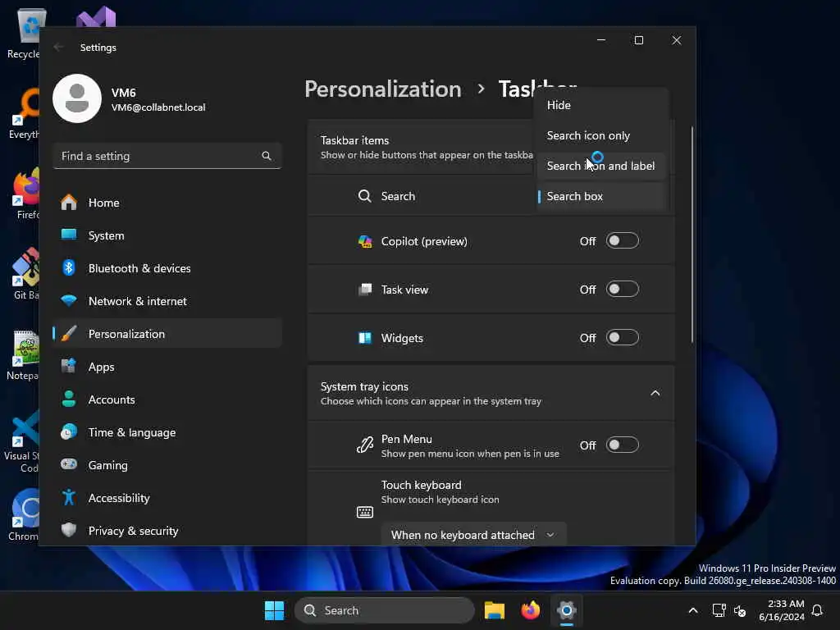Click the taskbar Search box

[x=385, y=610]
